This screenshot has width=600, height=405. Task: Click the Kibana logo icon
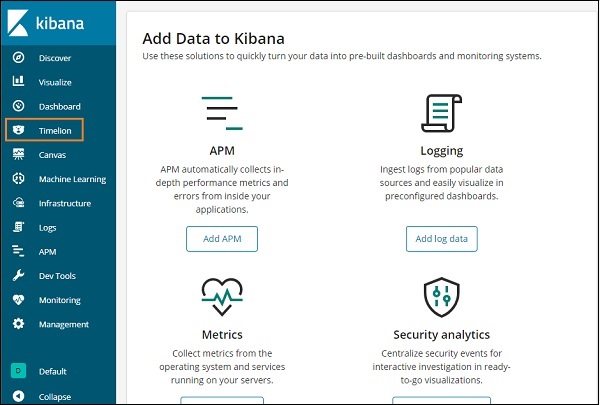pyautogui.click(x=20, y=22)
